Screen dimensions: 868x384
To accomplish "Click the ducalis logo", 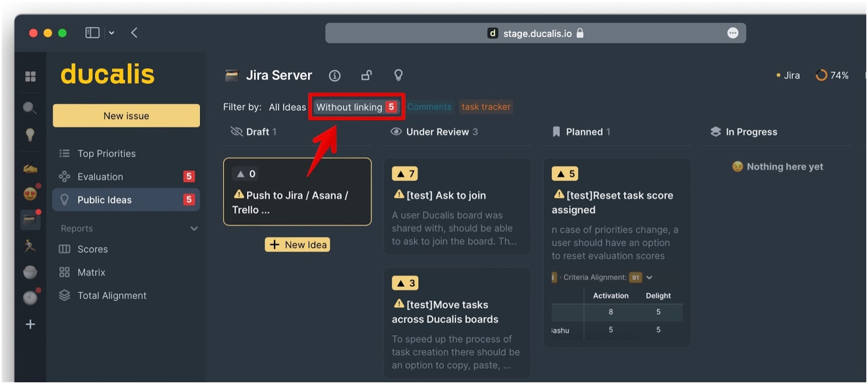I will click(x=107, y=74).
